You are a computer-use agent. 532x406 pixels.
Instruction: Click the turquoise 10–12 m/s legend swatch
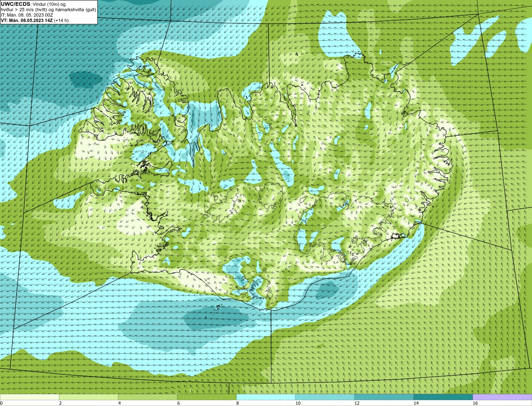(325, 397)
